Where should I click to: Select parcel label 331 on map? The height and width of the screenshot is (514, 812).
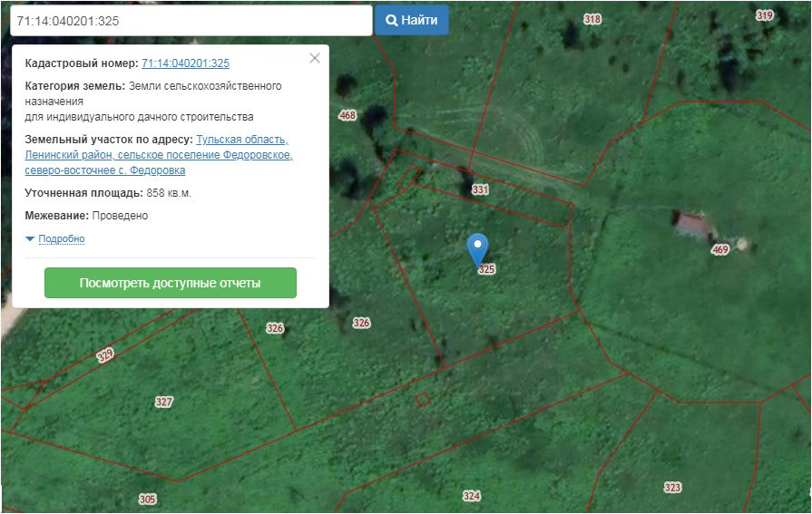(480, 189)
